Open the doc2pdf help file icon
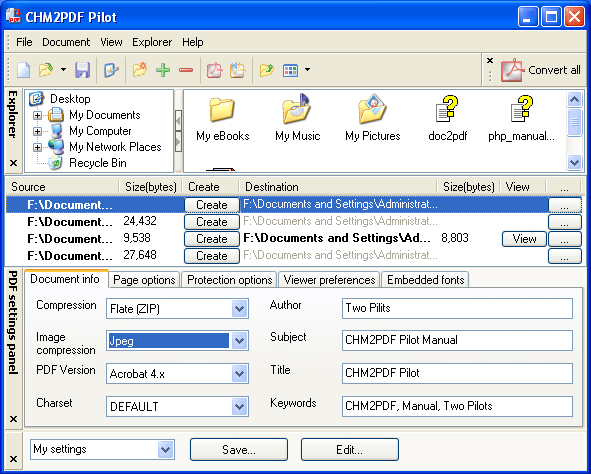The image size is (591, 474). pyautogui.click(x=447, y=109)
